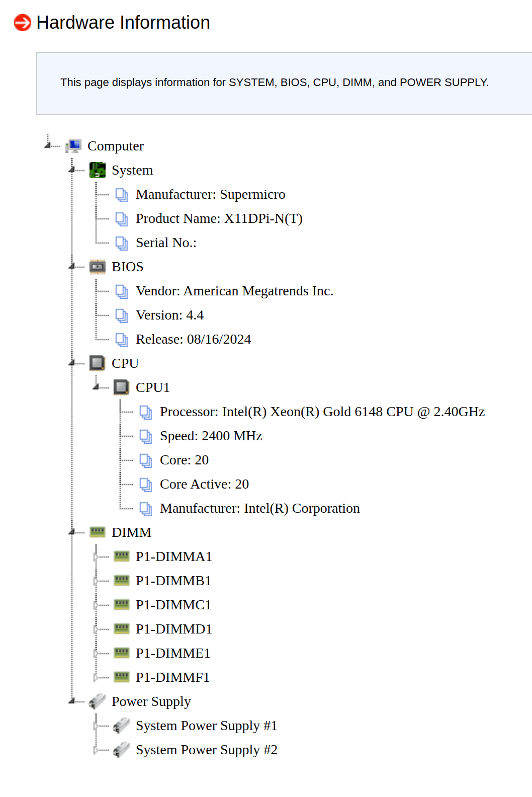532x797 pixels.
Task: Collapse the DIMM tree node
Action: click(x=71, y=532)
